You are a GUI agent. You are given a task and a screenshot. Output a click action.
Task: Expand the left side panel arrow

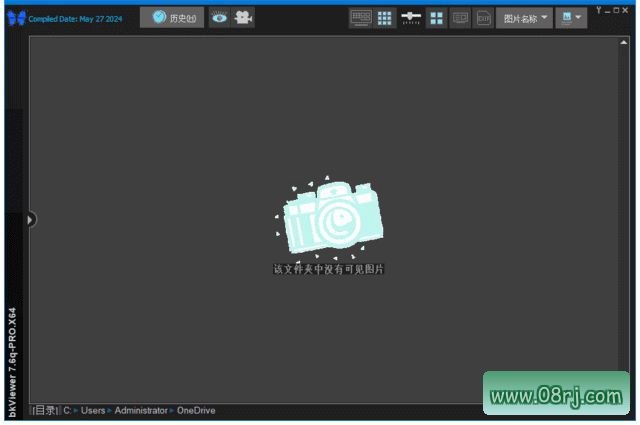coord(30,220)
